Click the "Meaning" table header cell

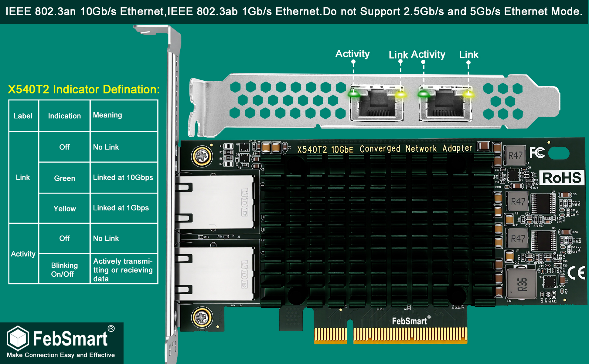[124, 116]
